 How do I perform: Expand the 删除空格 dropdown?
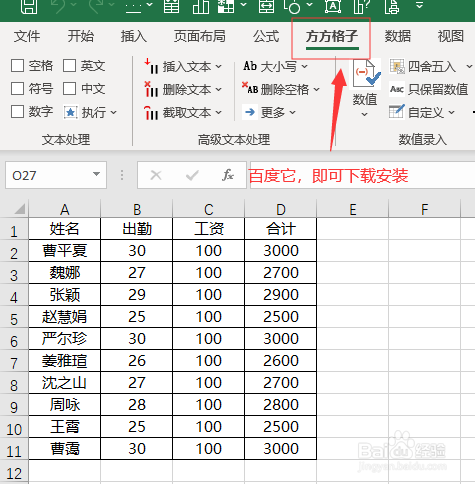317,89
